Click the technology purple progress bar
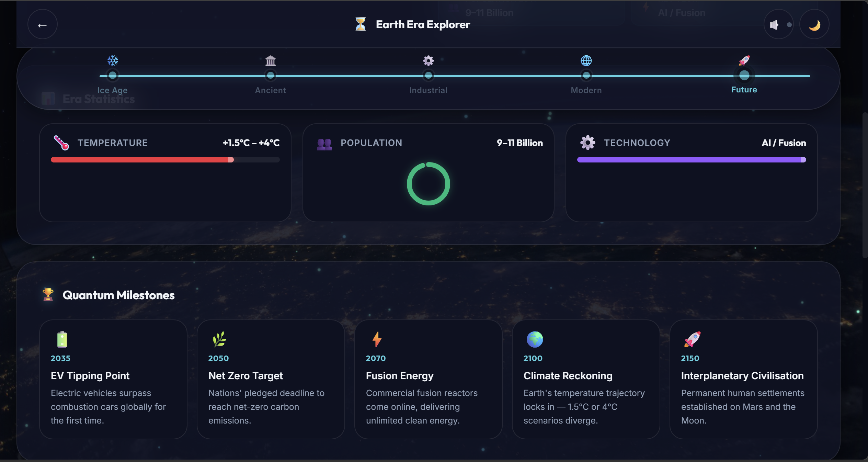Screen dimensions: 868x462 tap(691, 160)
